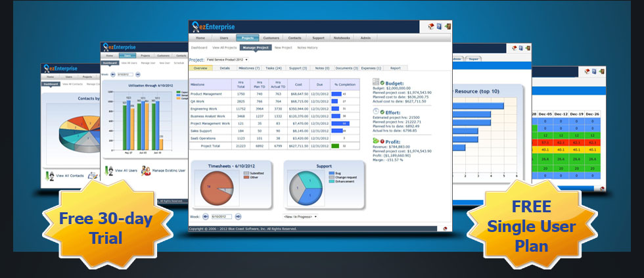This screenshot has width=644, height=278.
Task: Click the Manage Project submenu button
Action: click(256, 47)
